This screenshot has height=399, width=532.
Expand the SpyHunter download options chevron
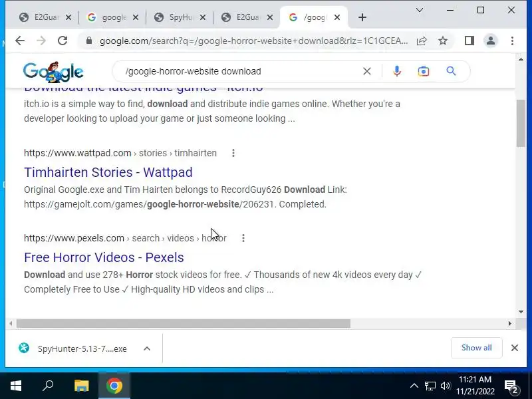point(146,348)
